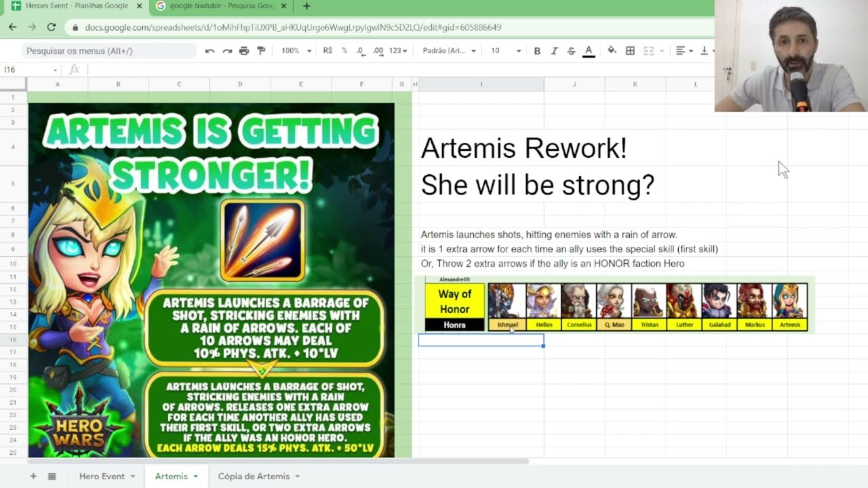Print the spreadsheet
868x488 pixels.
[x=244, y=51]
